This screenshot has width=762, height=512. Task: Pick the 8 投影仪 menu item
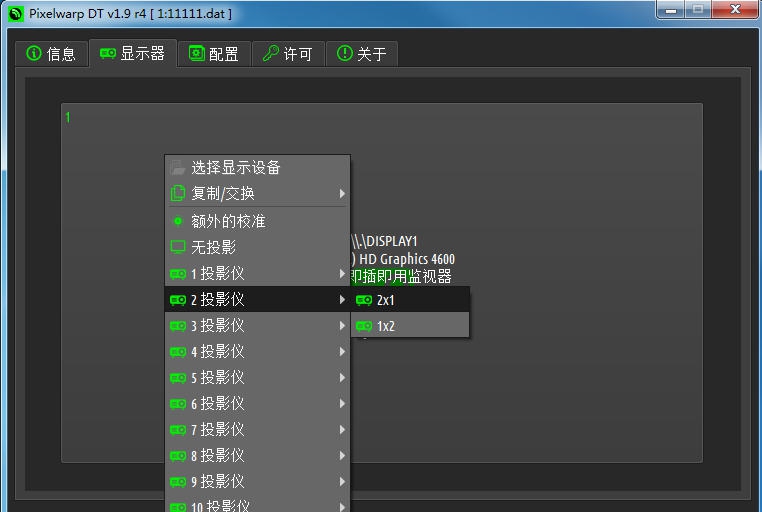coord(217,456)
